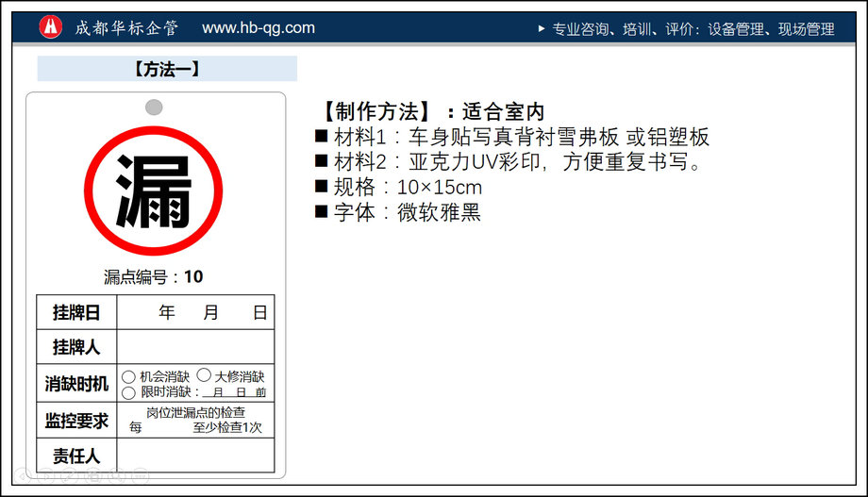Click the 漏点编号 10 label
This screenshot has height=497, width=868.
(x=154, y=276)
